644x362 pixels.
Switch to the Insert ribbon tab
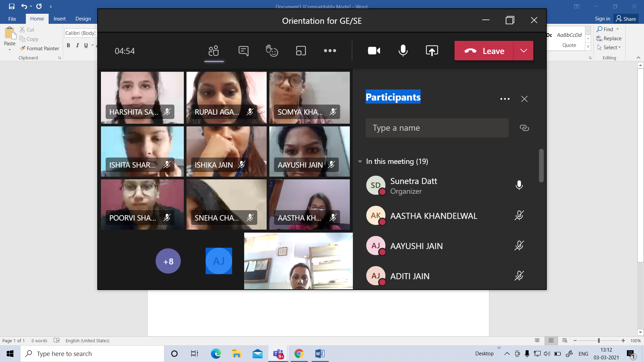(59, 19)
